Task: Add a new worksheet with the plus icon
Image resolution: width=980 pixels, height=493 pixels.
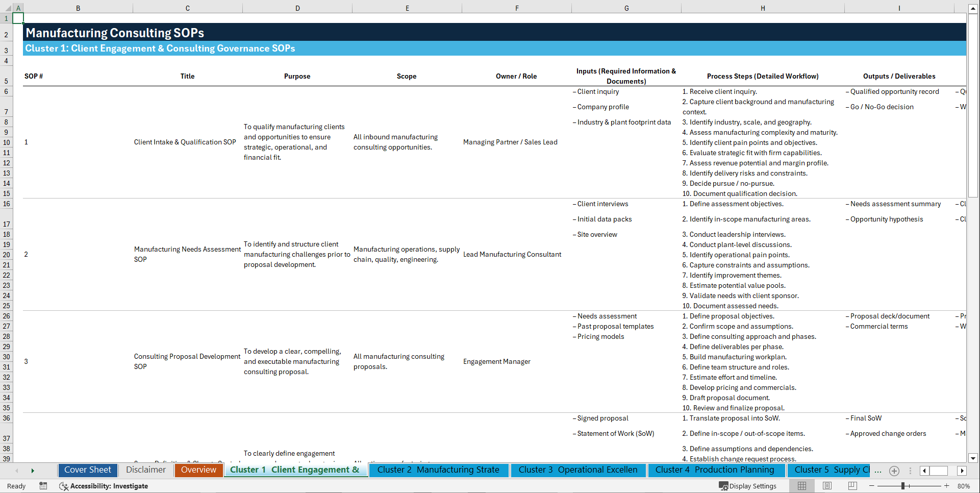Action: 894,471
